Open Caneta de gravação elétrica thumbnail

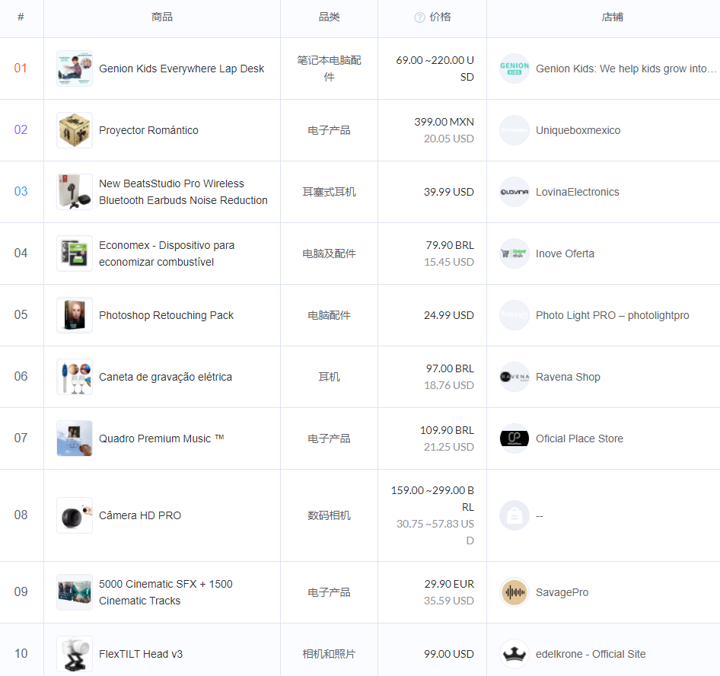(74, 377)
